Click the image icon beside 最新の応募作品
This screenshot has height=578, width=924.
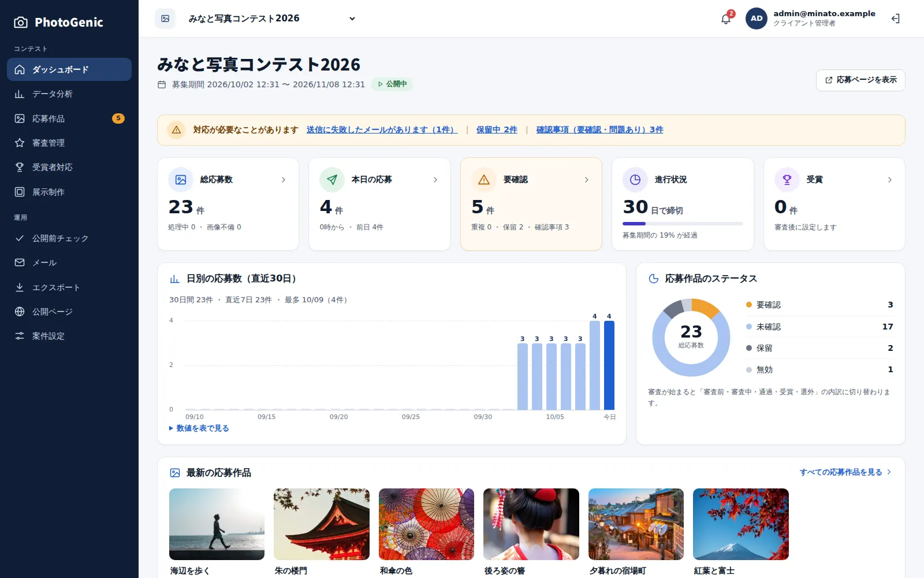pyautogui.click(x=175, y=473)
